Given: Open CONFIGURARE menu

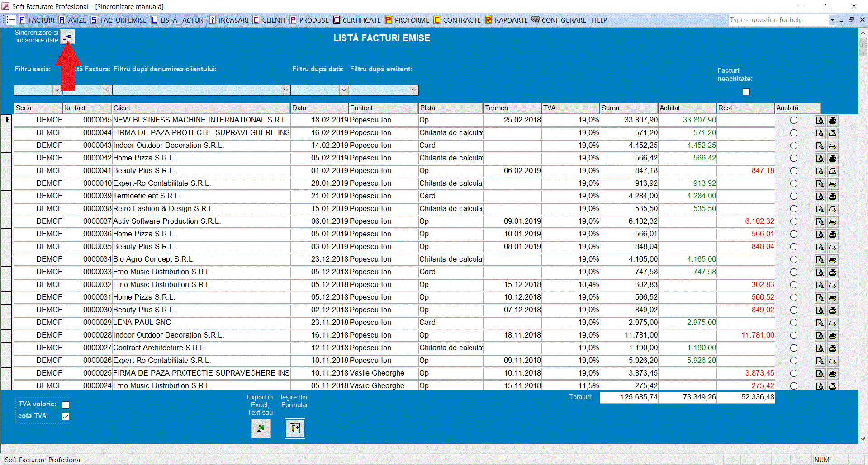Looking at the screenshot, I should [559, 20].
